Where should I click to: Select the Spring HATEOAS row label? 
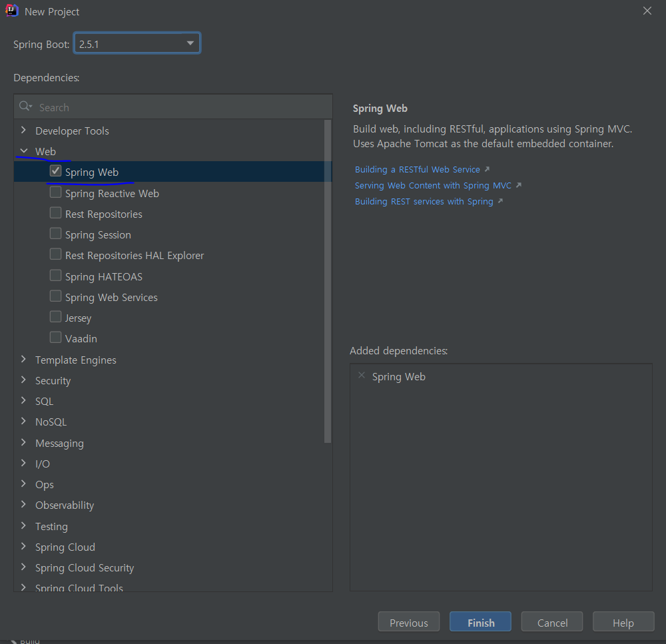(104, 276)
